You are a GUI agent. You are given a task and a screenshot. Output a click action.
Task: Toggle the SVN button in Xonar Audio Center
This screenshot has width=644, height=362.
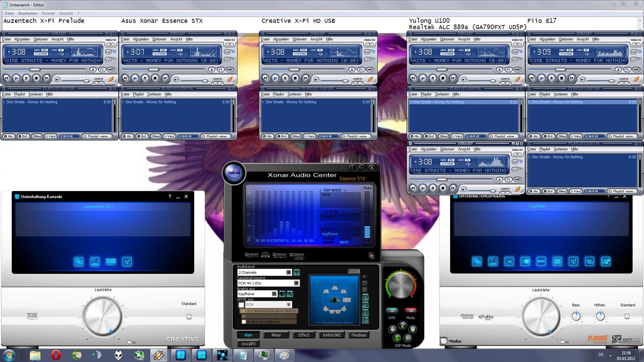[392, 310]
